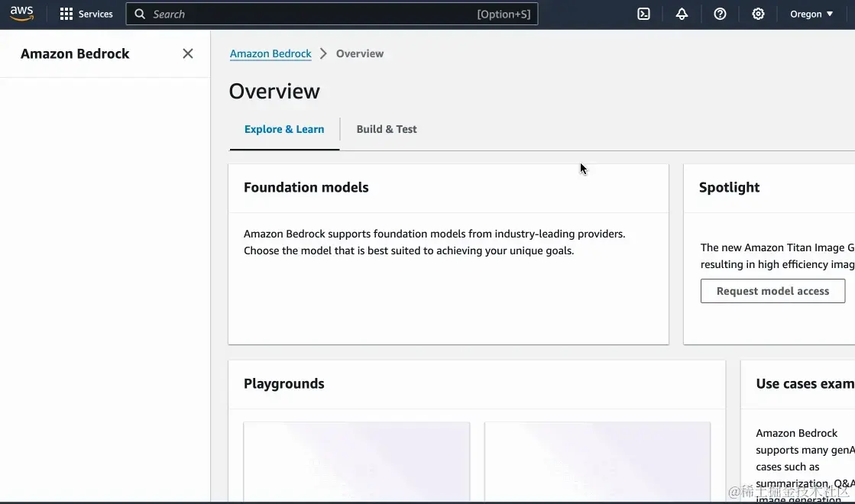
Task: Click the AWS logo home icon
Action: pos(22,14)
